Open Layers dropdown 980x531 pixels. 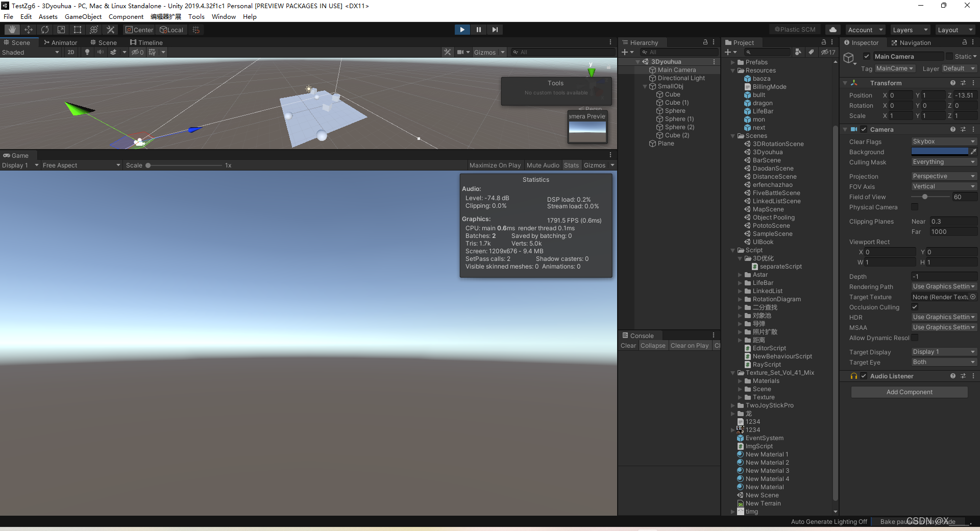[x=910, y=30]
